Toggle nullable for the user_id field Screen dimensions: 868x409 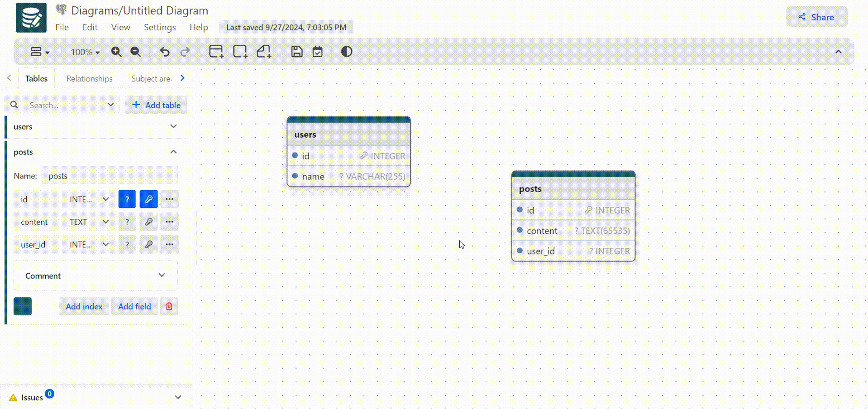127,245
